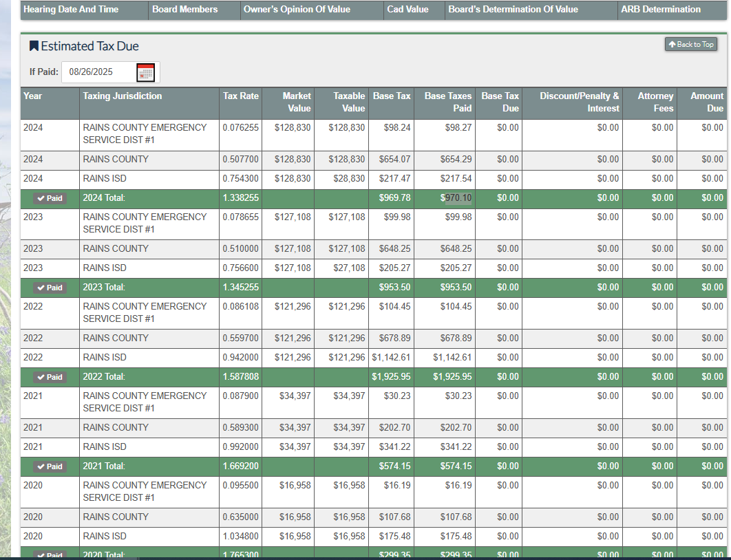Select the 2024 Base Taxes Paid total $970.10

pos(456,198)
